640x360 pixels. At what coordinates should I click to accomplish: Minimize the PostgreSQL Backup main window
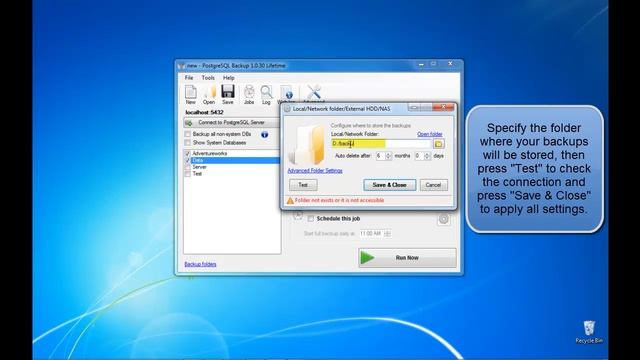click(421, 64)
